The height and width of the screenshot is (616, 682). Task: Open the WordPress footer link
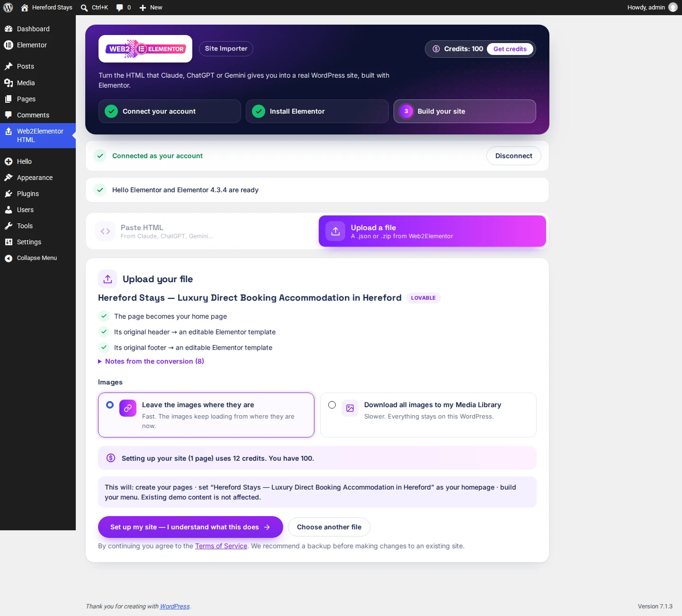click(175, 607)
